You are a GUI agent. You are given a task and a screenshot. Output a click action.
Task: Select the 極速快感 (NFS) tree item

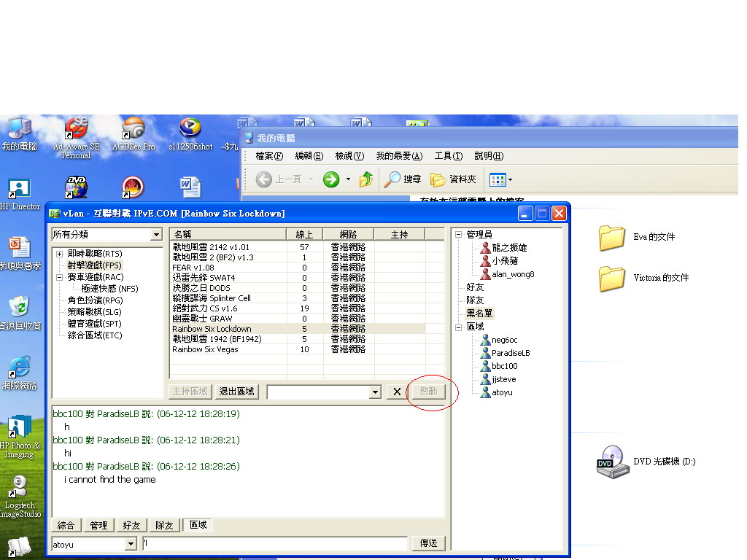click(109, 289)
